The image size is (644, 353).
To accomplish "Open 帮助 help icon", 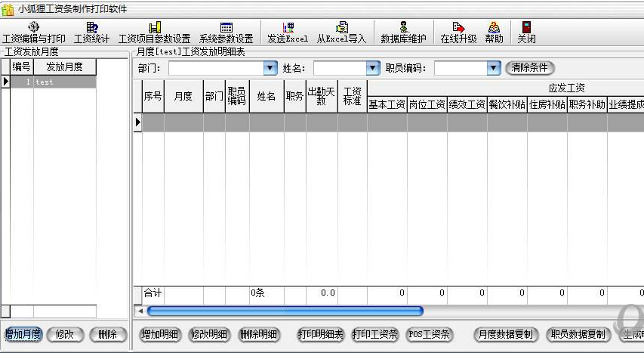I will 494,32.
